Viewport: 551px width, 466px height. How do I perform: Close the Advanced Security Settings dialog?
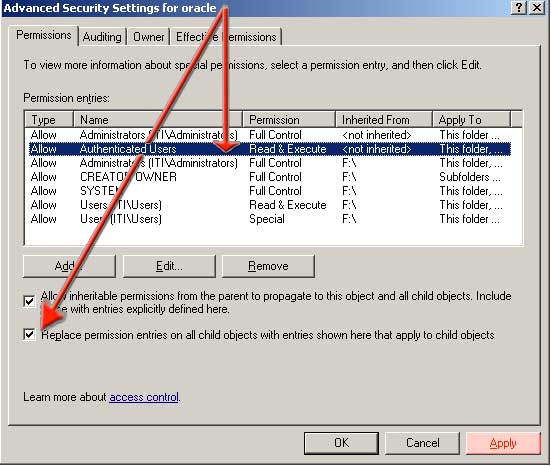[x=537, y=7]
